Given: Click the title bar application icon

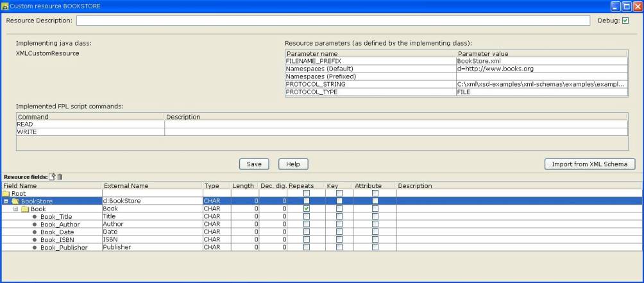Looking at the screenshot, I should tap(5, 6).
